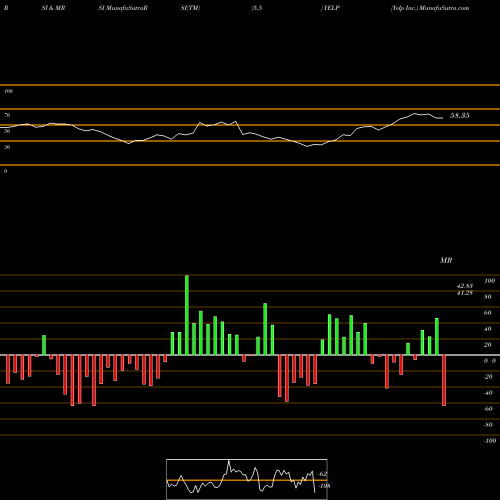This screenshot has width=500, height=500.
Task: Click the 42.83 value in MR panel
Action: click(x=465, y=286)
